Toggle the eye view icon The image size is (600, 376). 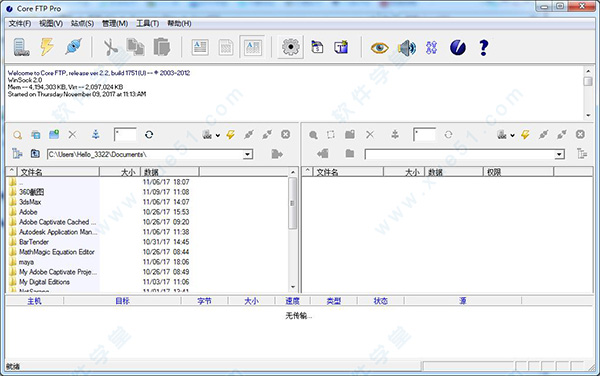point(379,48)
